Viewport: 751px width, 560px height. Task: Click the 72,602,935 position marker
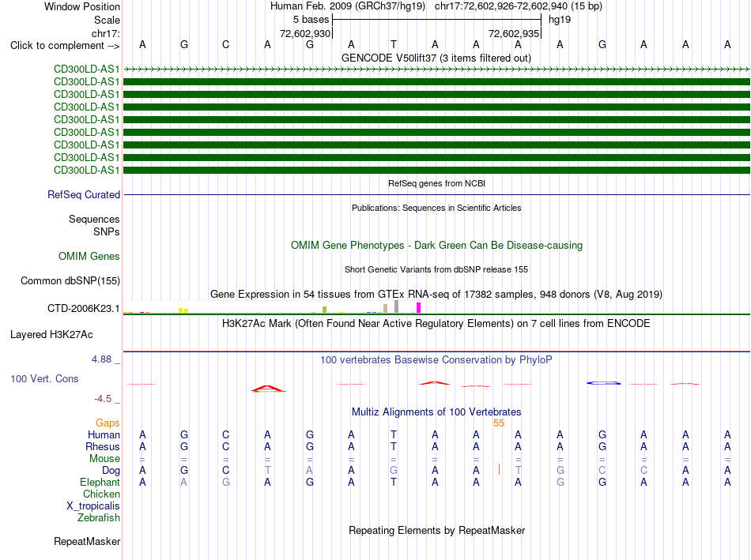click(x=514, y=33)
